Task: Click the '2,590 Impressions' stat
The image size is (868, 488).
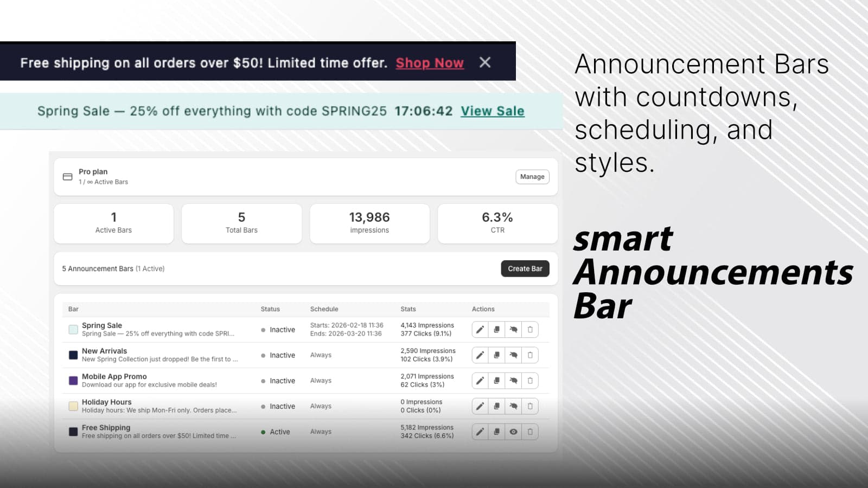Action: 428,351
